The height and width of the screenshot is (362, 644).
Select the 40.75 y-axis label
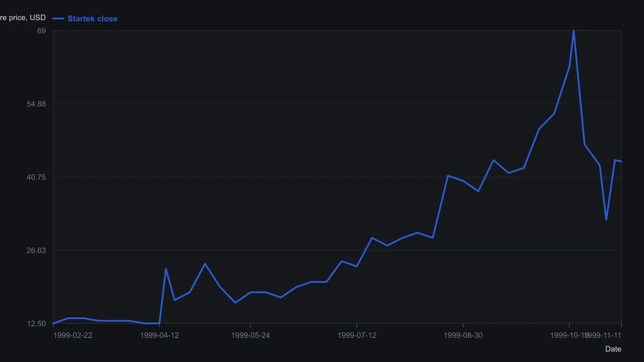(36, 177)
